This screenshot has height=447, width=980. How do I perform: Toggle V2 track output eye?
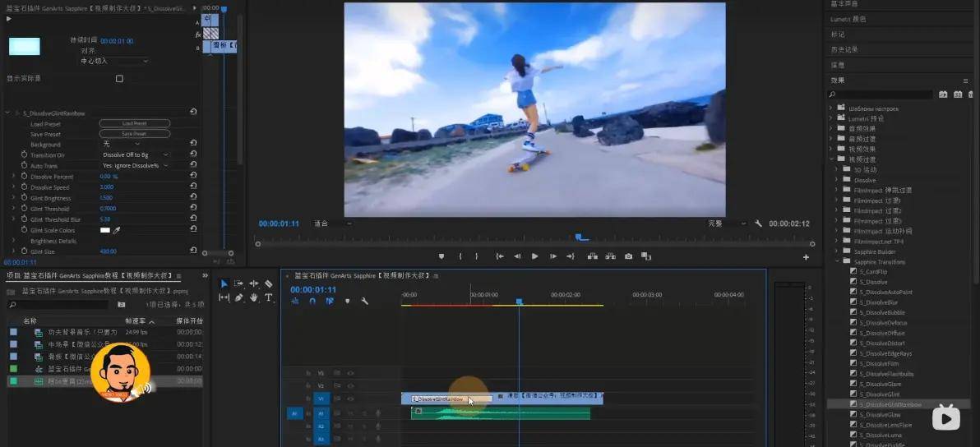[x=350, y=386]
